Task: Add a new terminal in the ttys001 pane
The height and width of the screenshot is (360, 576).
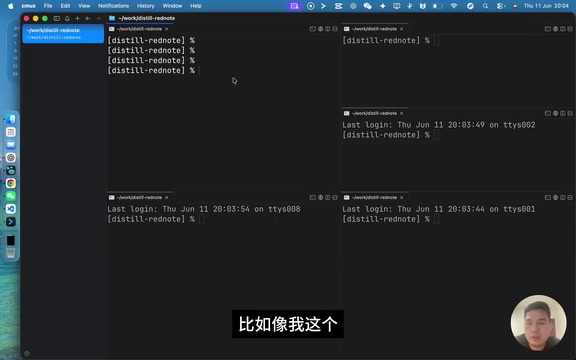Action: (x=548, y=197)
